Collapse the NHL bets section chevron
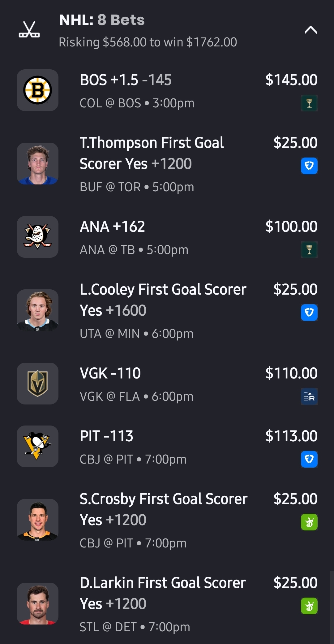The height and width of the screenshot is (644, 334). coord(311,30)
